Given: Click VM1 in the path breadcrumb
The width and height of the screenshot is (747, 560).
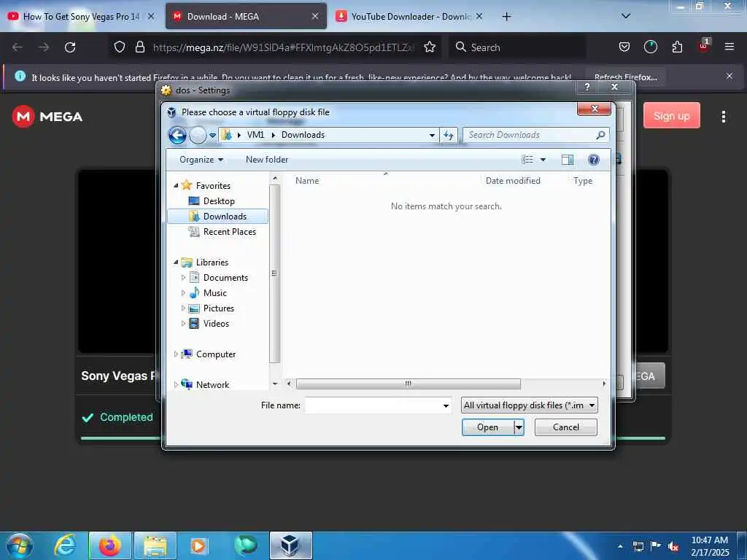Looking at the screenshot, I should [x=255, y=135].
